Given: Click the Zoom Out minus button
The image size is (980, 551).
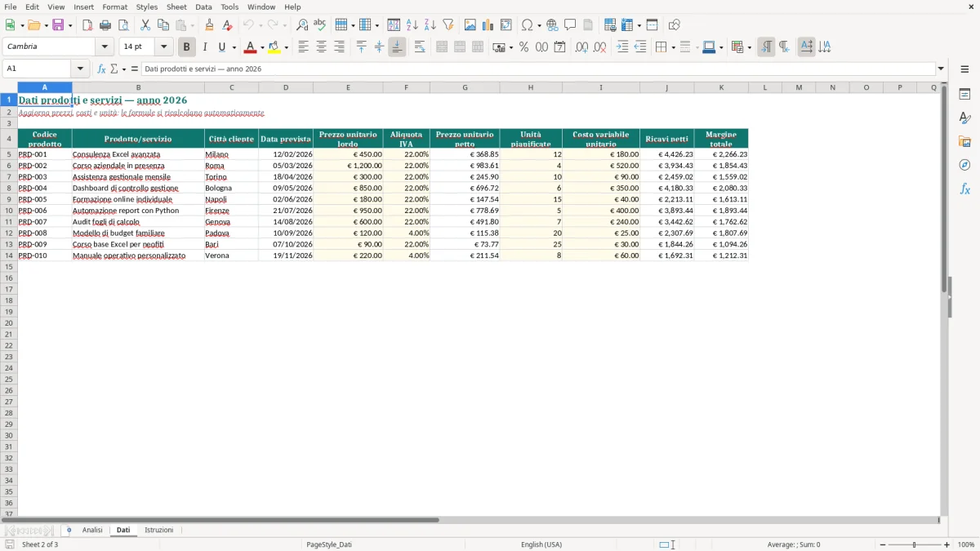Looking at the screenshot, I should click(x=883, y=544).
